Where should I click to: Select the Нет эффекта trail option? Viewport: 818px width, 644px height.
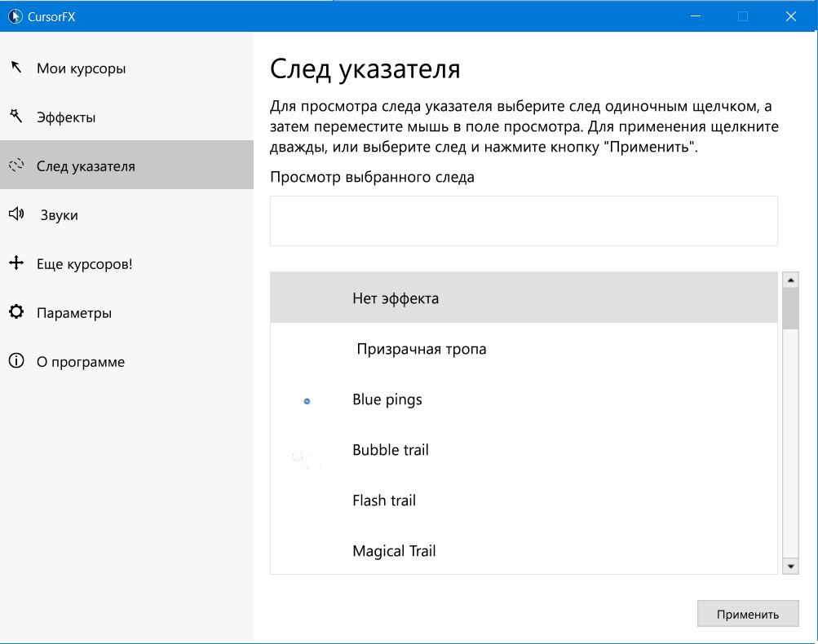pos(524,298)
